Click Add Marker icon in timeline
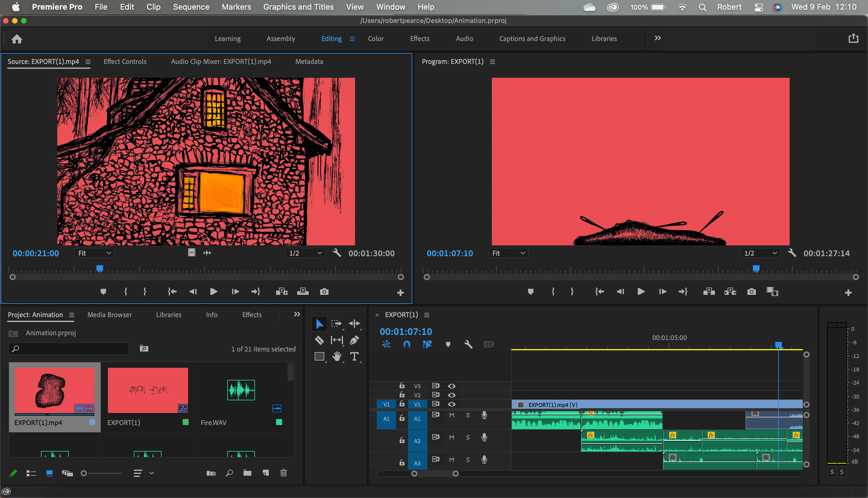The image size is (868, 498). pyautogui.click(x=448, y=345)
